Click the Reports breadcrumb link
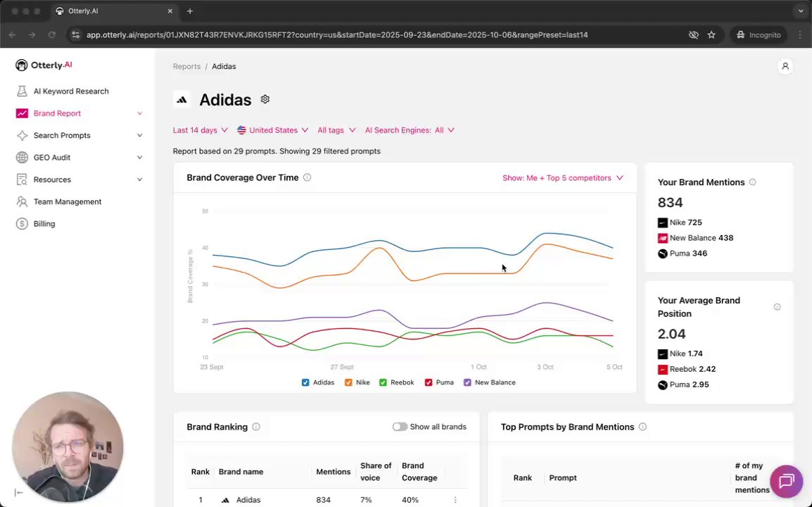Image resolution: width=812 pixels, height=507 pixels. tap(186, 66)
